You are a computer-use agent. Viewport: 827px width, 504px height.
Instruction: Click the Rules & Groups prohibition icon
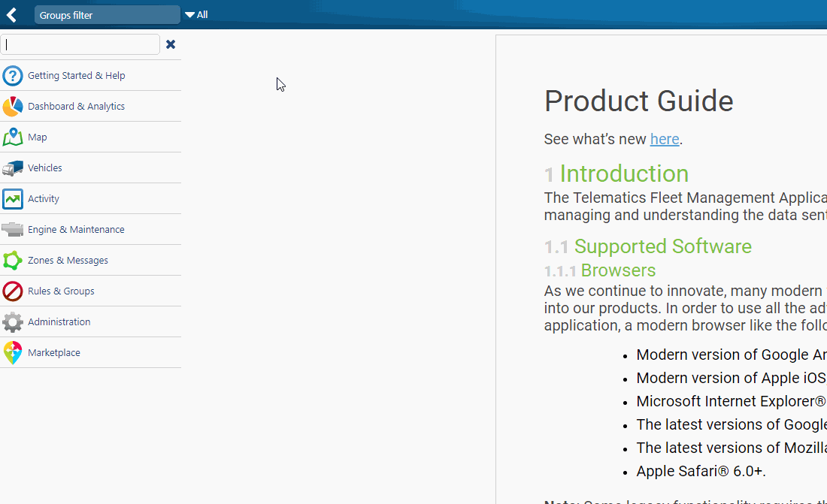pos(13,291)
